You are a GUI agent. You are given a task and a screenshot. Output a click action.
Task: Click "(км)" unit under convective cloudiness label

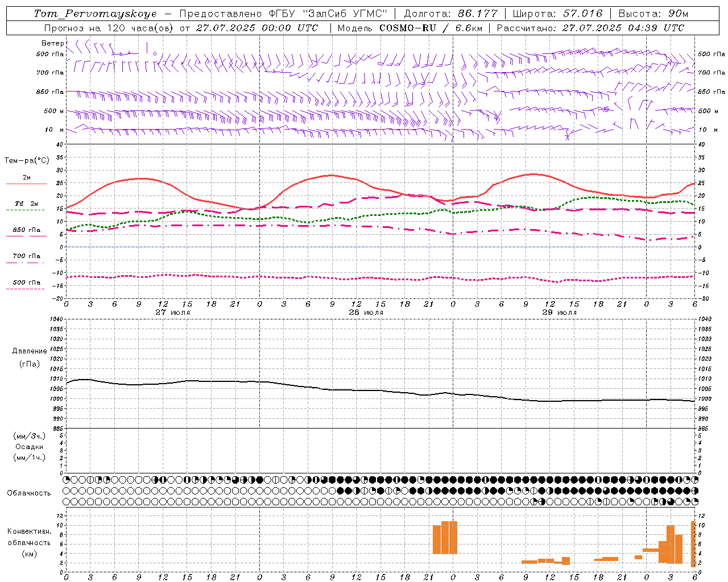[30, 554]
